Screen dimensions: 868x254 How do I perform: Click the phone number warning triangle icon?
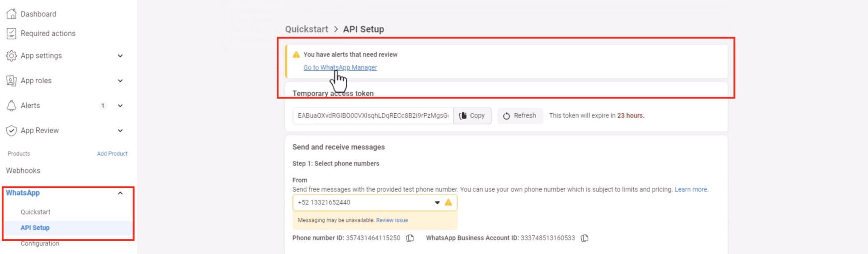coord(448,202)
